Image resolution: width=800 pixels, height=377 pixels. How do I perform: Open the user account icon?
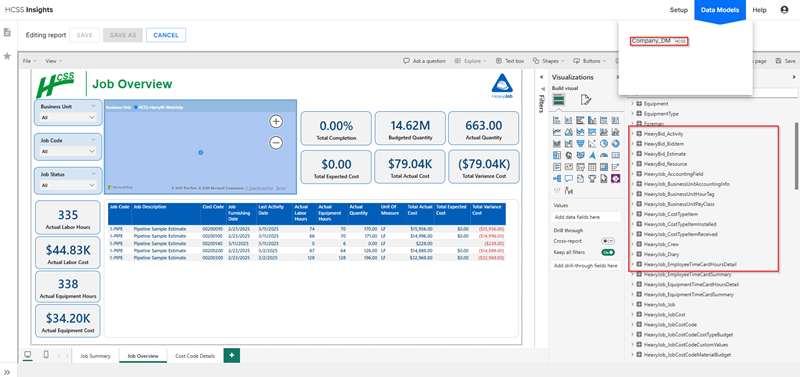[x=784, y=10]
